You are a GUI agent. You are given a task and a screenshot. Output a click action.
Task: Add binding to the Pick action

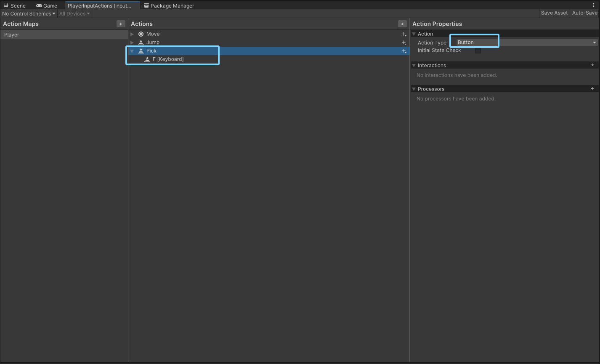pos(404,51)
